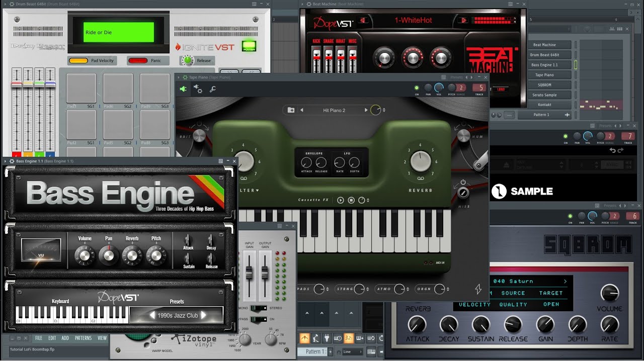The image size is (644, 362).
Task: Expand the Filter type dropdown in Tape Piano
Action: [x=258, y=191]
